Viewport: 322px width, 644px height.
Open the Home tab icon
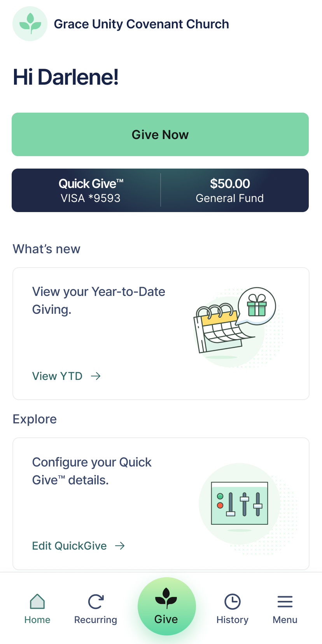click(x=37, y=602)
